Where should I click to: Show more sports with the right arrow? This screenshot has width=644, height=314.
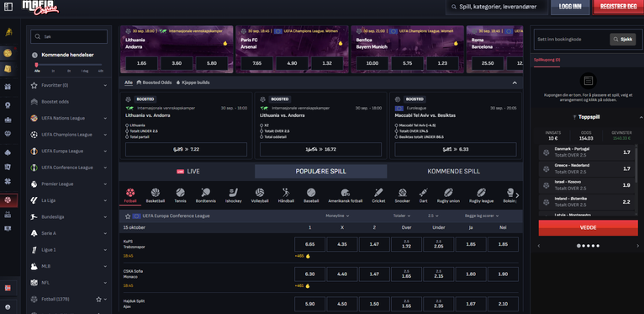[x=517, y=195]
